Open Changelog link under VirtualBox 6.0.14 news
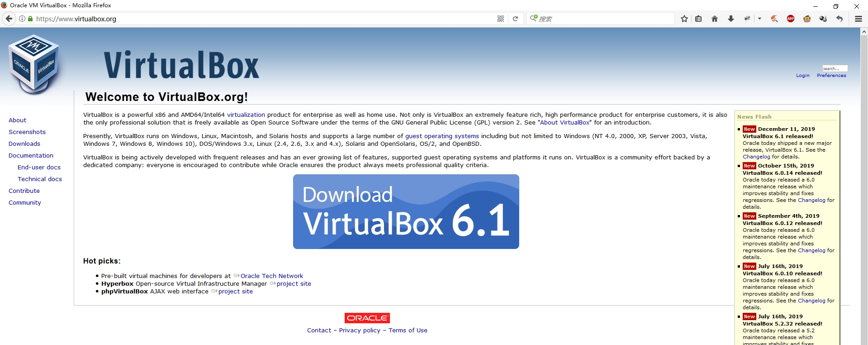 [811, 200]
